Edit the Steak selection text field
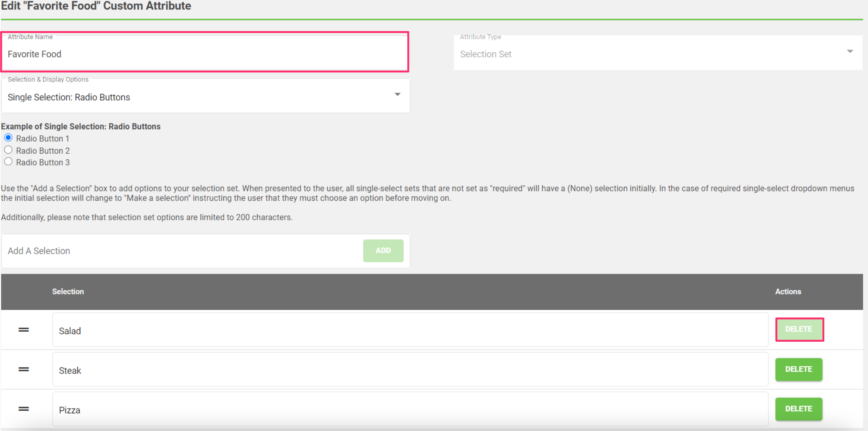This screenshot has width=868, height=431. (x=410, y=369)
